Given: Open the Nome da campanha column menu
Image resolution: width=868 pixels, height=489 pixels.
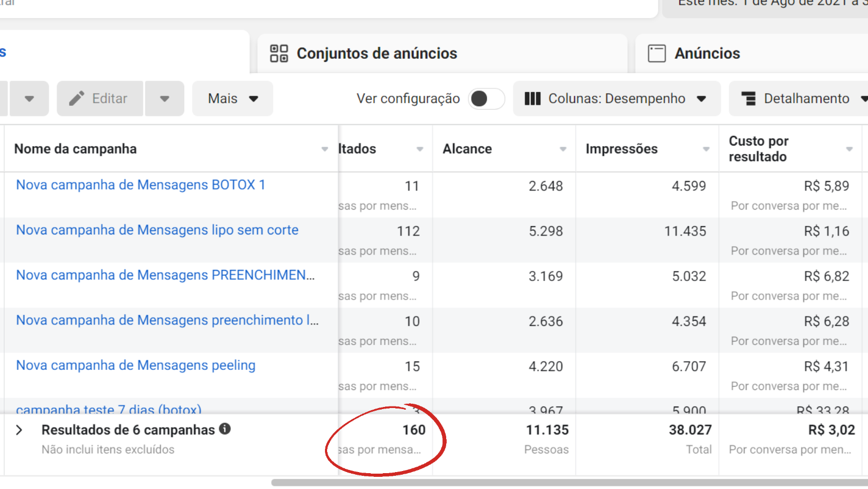Looking at the screenshot, I should coord(324,149).
